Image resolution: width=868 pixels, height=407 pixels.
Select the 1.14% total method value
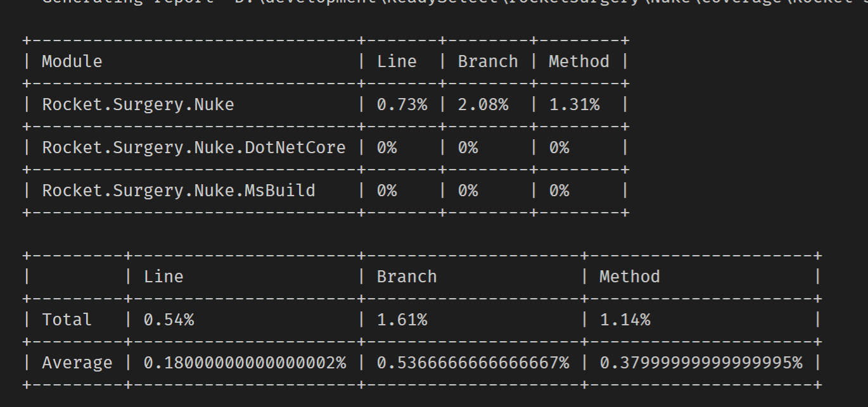point(625,319)
